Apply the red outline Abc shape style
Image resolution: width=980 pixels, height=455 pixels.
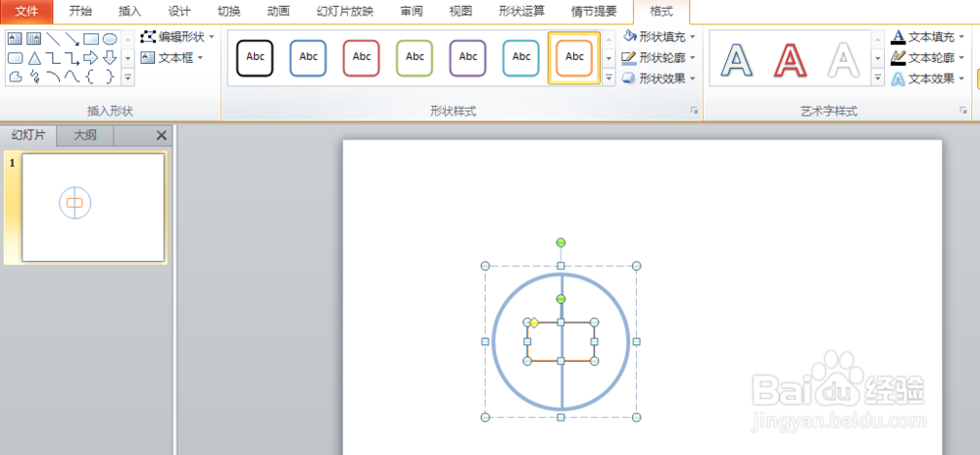(362, 58)
